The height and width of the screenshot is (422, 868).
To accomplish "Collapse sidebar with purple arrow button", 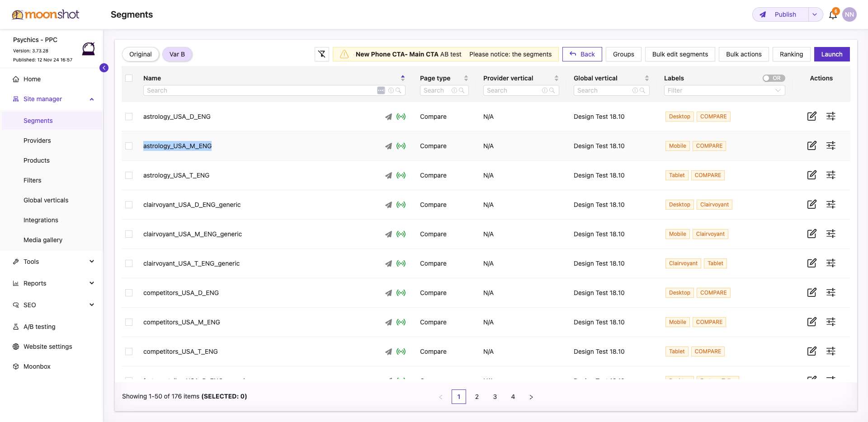I will pyautogui.click(x=104, y=68).
